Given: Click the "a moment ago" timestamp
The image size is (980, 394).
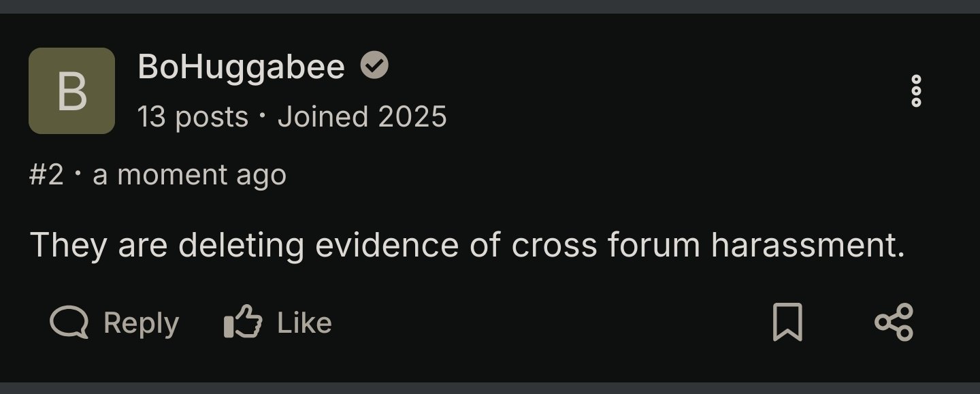Looking at the screenshot, I should click(189, 175).
